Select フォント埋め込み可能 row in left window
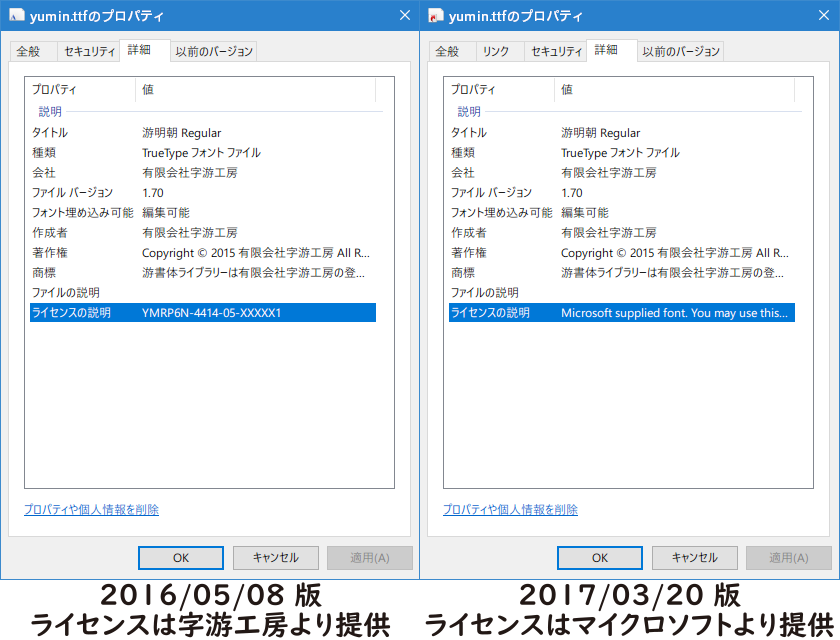The height and width of the screenshot is (640, 840). point(203,213)
